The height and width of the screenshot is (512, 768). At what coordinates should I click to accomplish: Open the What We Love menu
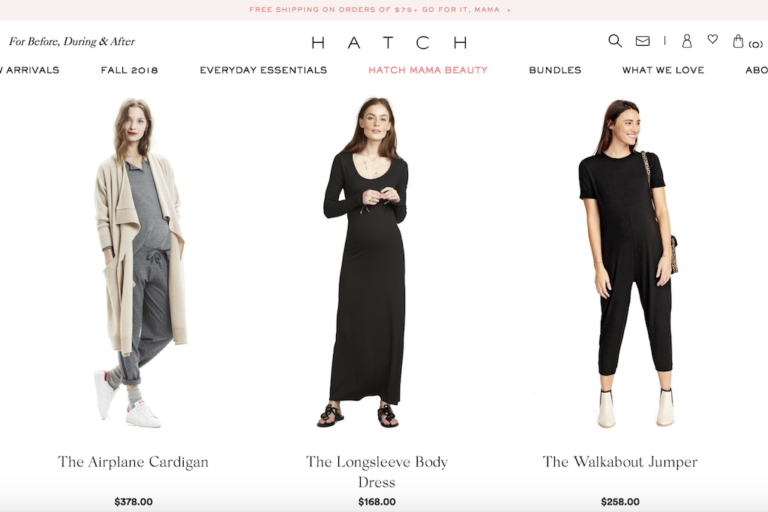pyautogui.click(x=663, y=70)
